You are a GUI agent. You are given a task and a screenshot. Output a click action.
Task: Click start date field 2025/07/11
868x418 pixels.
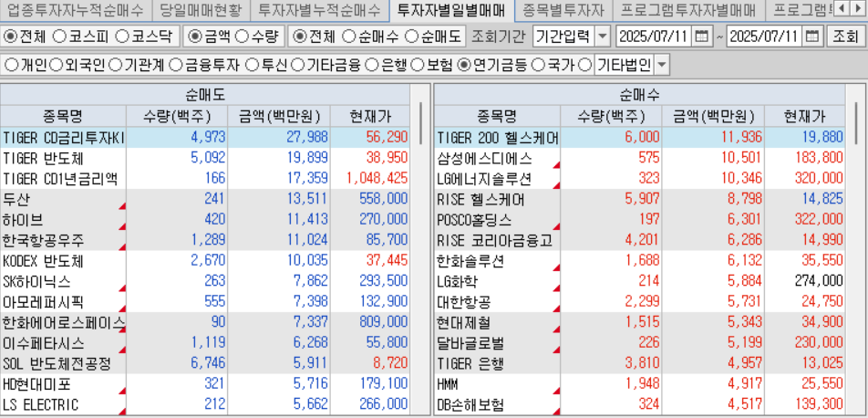coord(655,37)
